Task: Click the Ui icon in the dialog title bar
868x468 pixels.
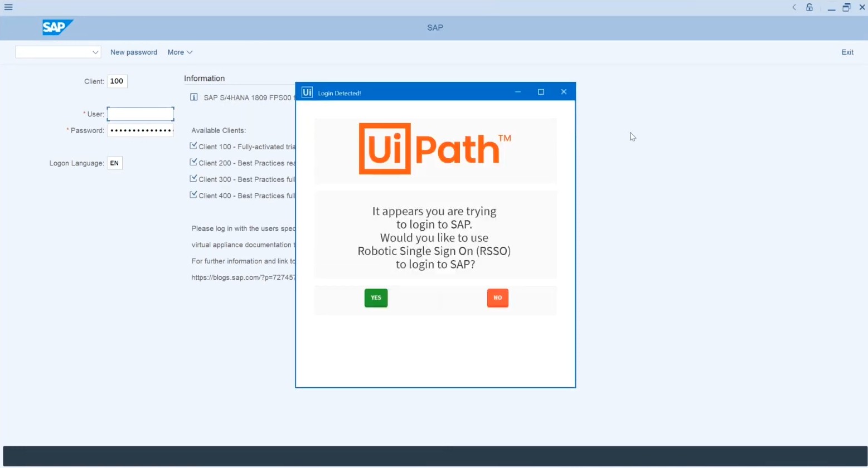Action: [307, 92]
